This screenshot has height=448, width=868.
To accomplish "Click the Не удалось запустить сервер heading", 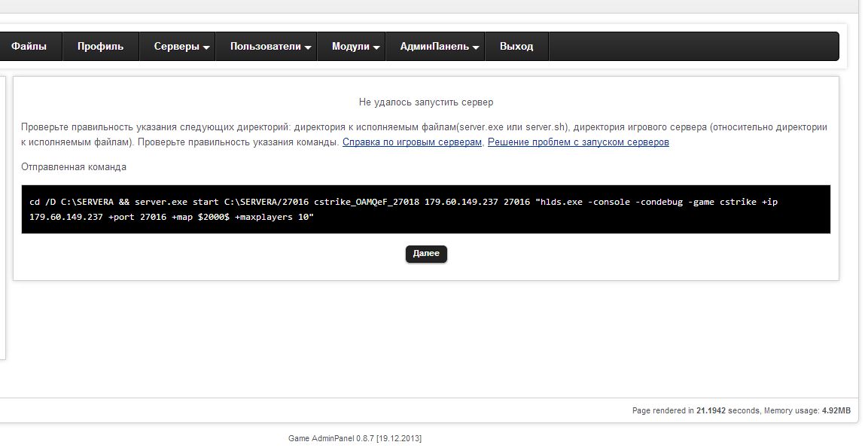I will point(426,102).
